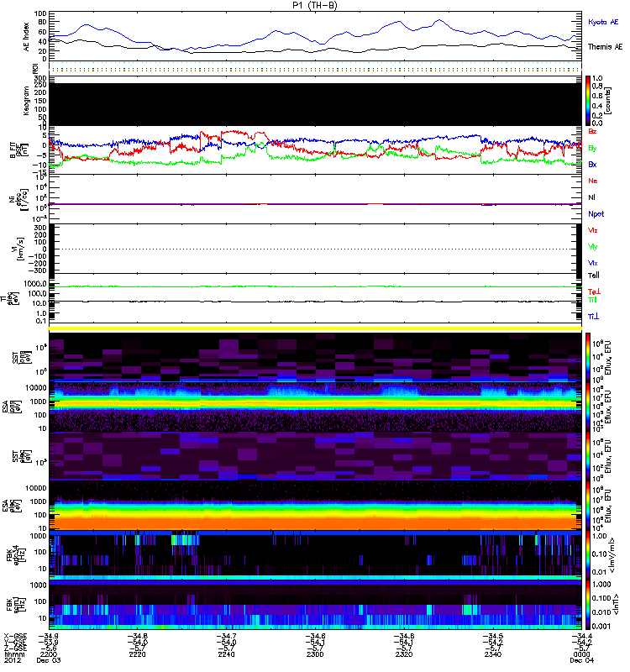
Task: Click the 2200 time tick label
Action: pos(49,654)
